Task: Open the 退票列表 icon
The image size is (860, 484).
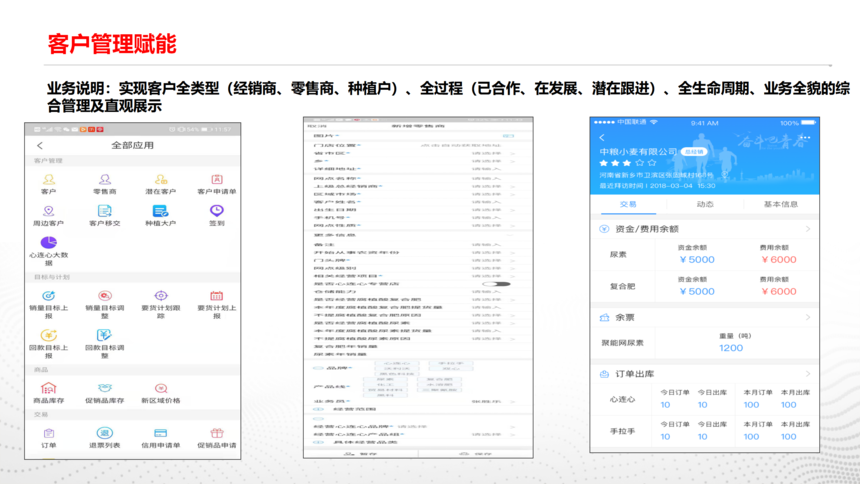Action: click(104, 433)
